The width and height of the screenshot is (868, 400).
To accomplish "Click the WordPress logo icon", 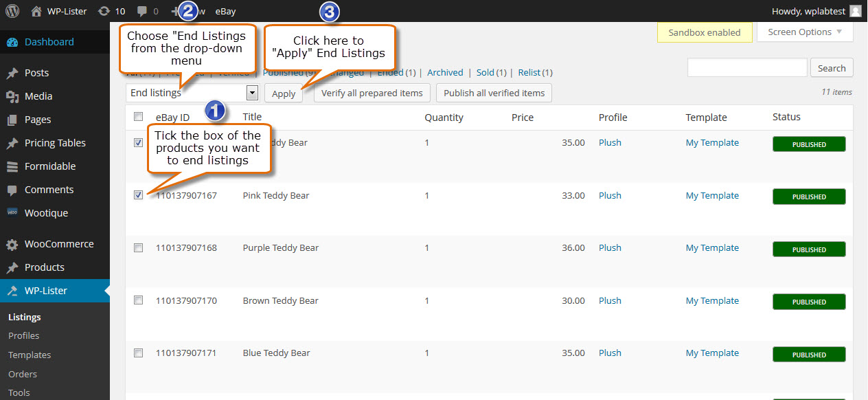I will coord(12,11).
